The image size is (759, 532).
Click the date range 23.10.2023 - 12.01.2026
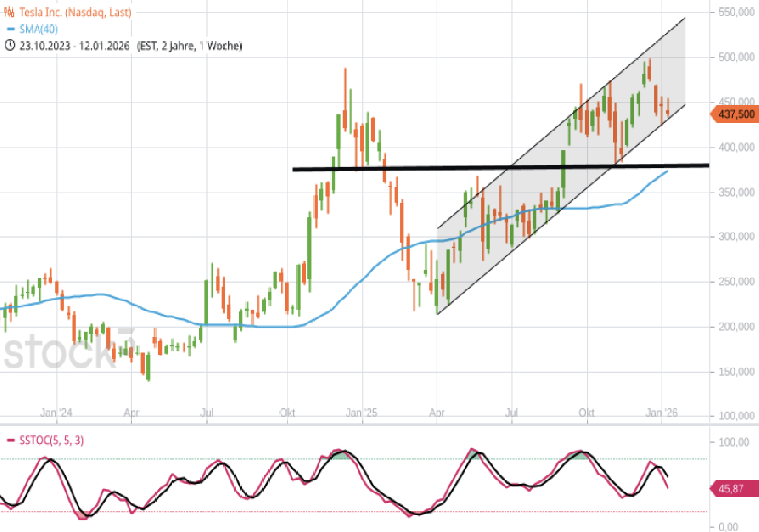(74, 46)
